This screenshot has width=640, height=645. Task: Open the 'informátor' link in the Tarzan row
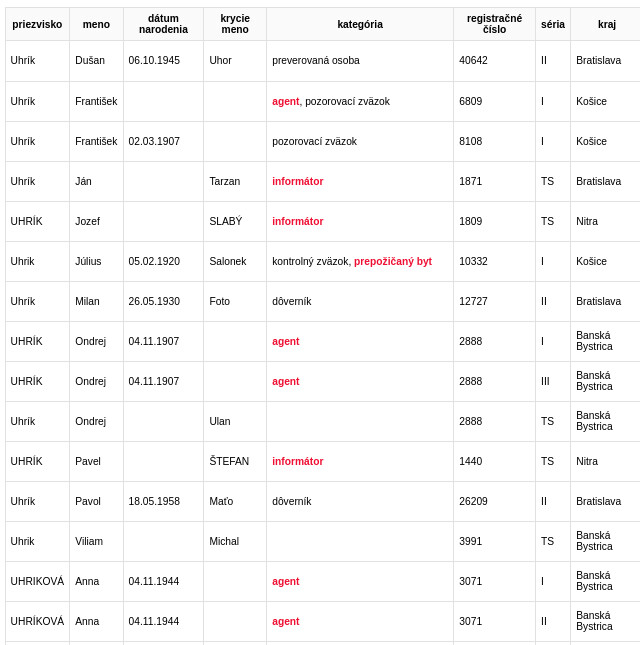[x=297, y=181]
